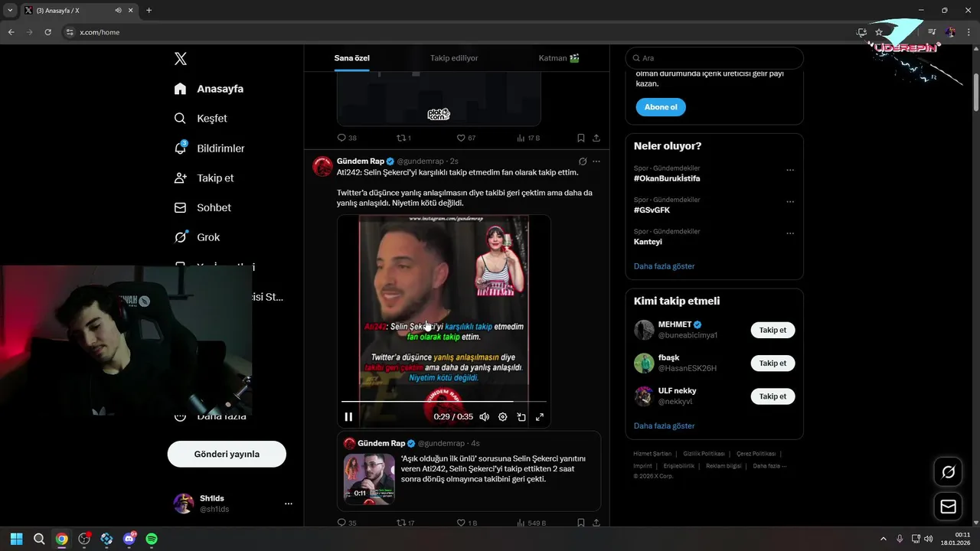Open account menu dots next to Sh1lds
The height and width of the screenshot is (551, 980).
[289, 504]
